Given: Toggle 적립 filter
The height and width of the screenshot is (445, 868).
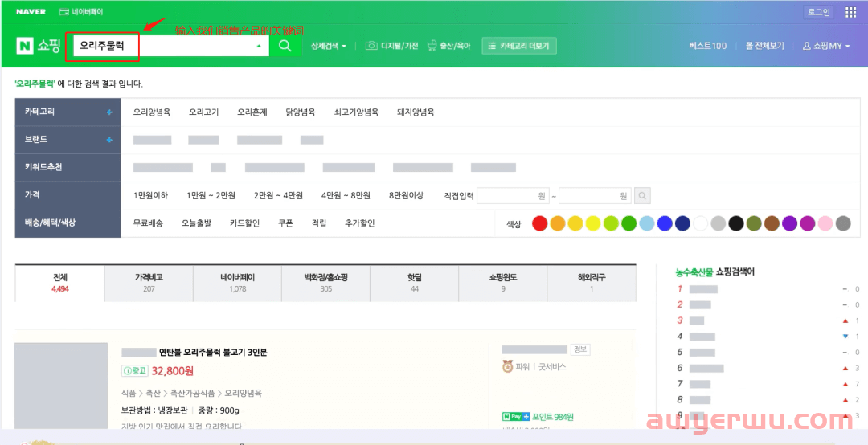Looking at the screenshot, I should pyautogui.click(x=319, y=223).
